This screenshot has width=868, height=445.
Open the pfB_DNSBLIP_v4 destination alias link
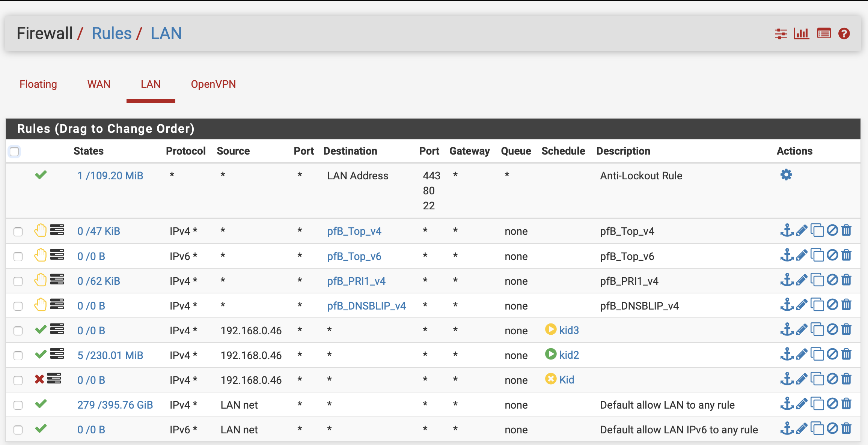click(x=366, y=306)
